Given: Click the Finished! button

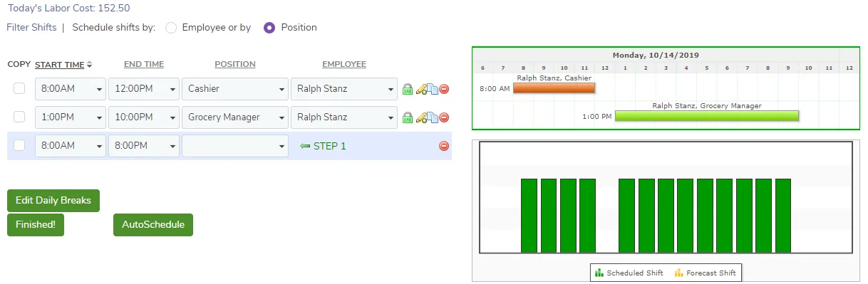Looking at the screenshot, I should (x=36, y=225).
